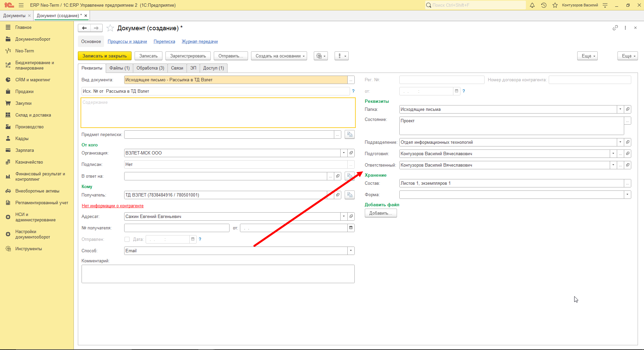Image resolution: width=644 pixels, height=350 pixels.
Task: Switch to Файлы (1) tab
Action: [119, 68]
